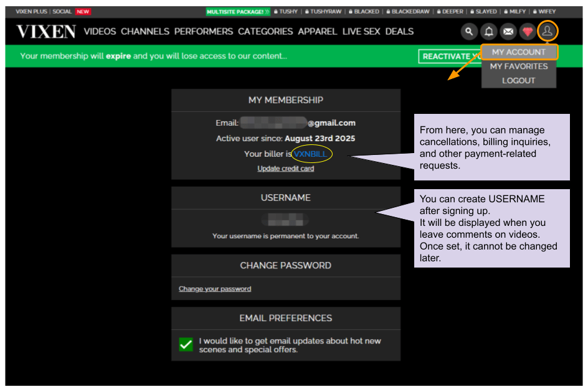The height and width of the screenshot is (392, 588).
Task: Open the CATEGORIES navigation menu
Action: (265, 31)
